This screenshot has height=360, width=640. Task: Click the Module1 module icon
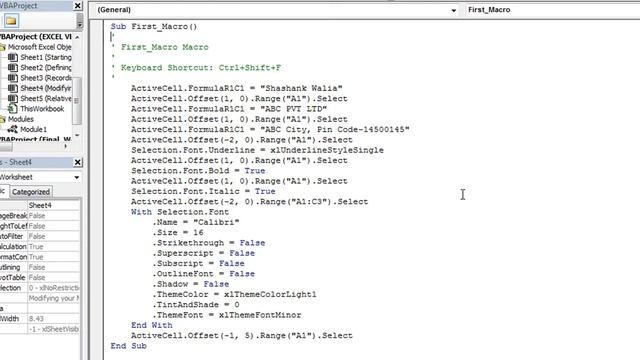(x=13, y=129)
